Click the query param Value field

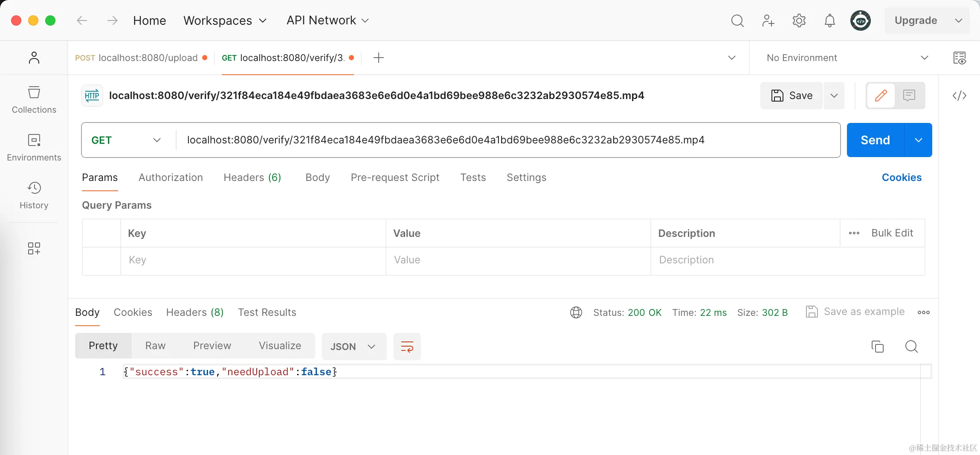[518, 260]
